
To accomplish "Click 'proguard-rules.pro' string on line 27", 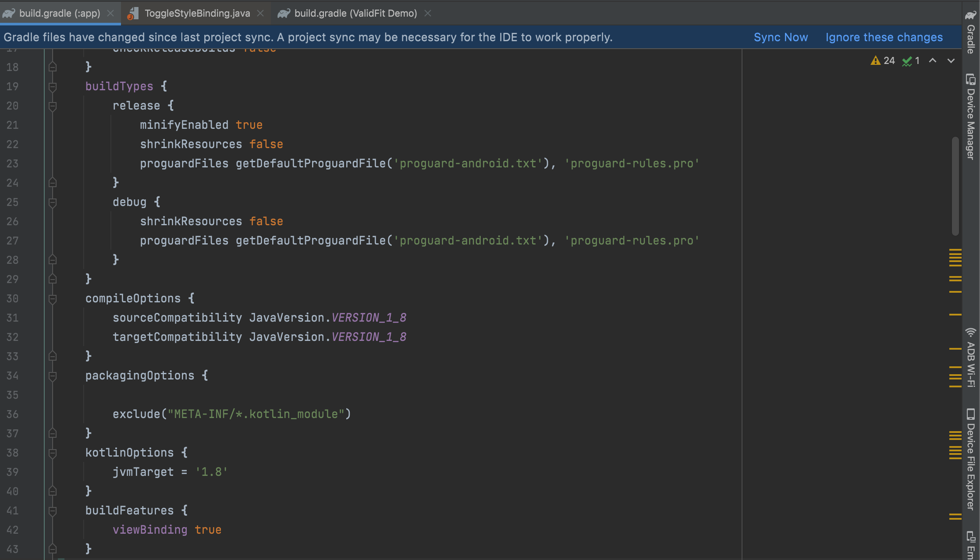I will click(632, 241).
